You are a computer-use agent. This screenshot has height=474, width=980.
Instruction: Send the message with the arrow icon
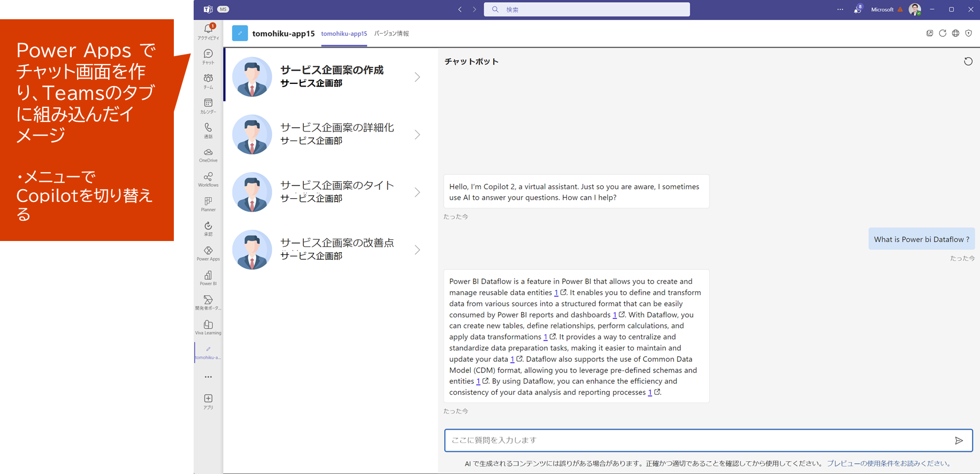959,440
